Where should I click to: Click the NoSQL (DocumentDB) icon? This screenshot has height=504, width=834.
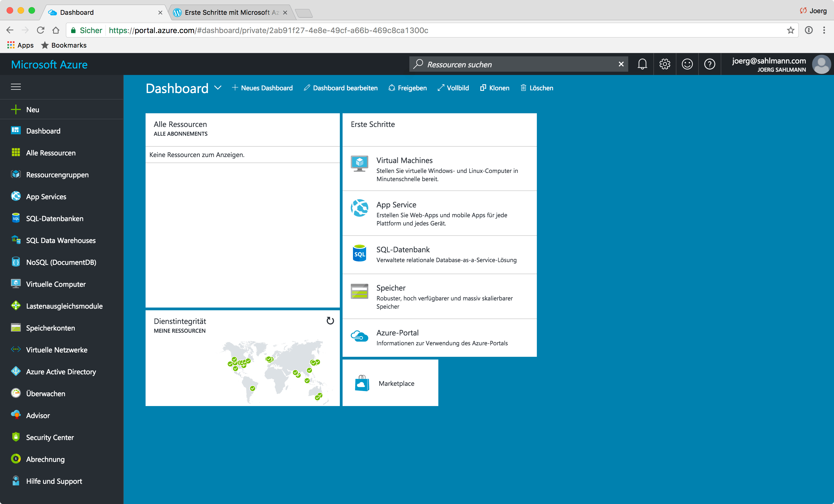[16, 262]
